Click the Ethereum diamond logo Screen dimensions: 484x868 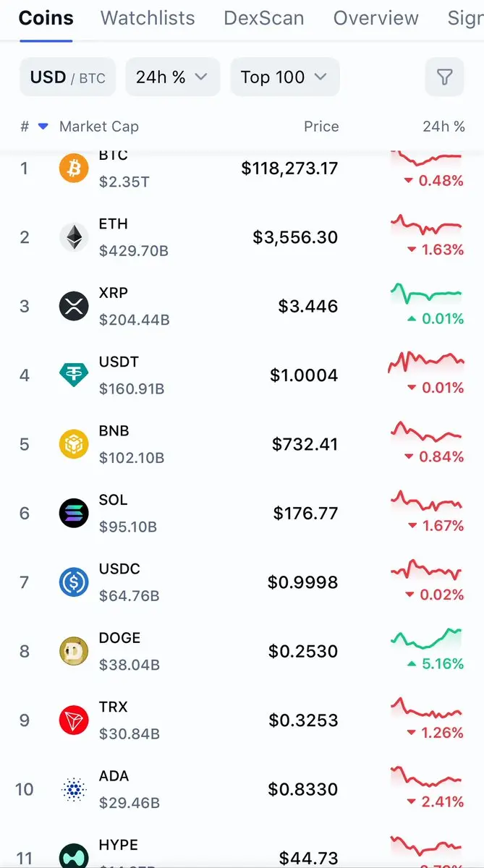click(74, 237)
